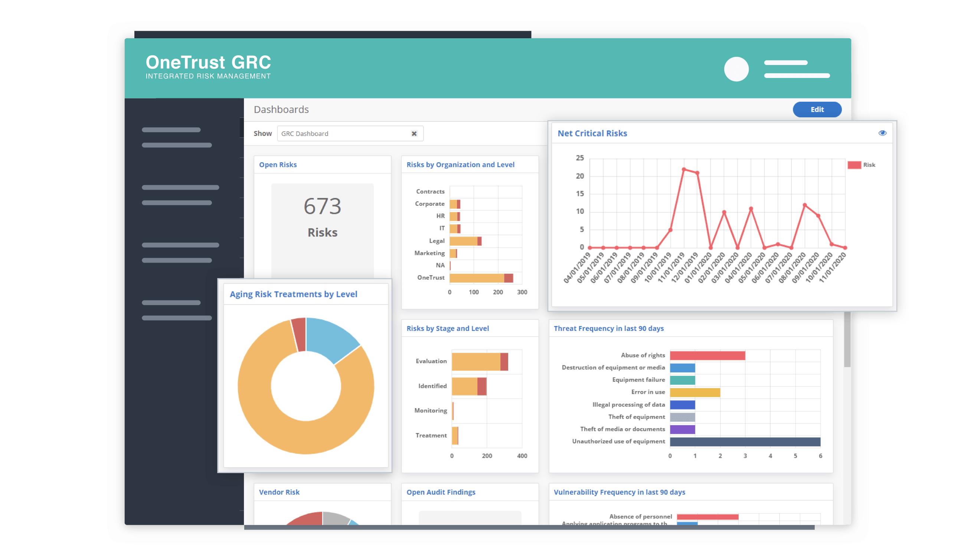The width and height of the screenshot is (980, 560).
Task: Click the Identified bar in stage chart
Action: click(469, 386)
